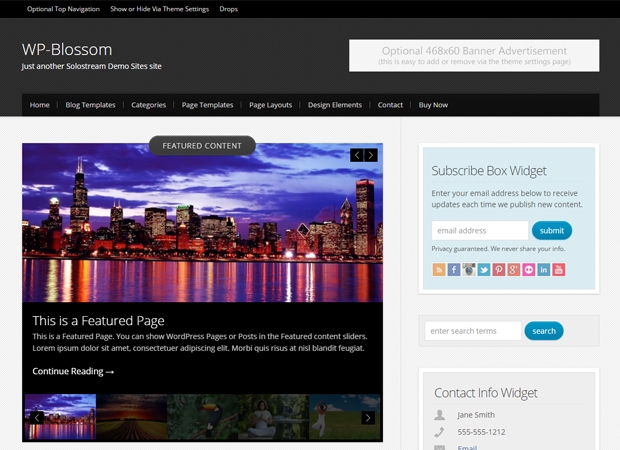Open Home in main navigation
The width and height of the screenshot is (620, 450).
click(40, 105)
